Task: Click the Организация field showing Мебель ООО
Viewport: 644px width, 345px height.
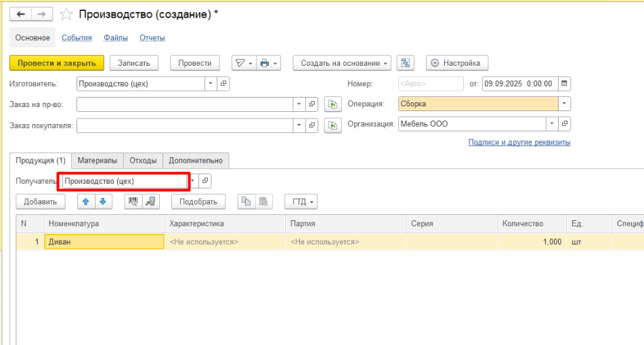Action: tap(472, 124)
